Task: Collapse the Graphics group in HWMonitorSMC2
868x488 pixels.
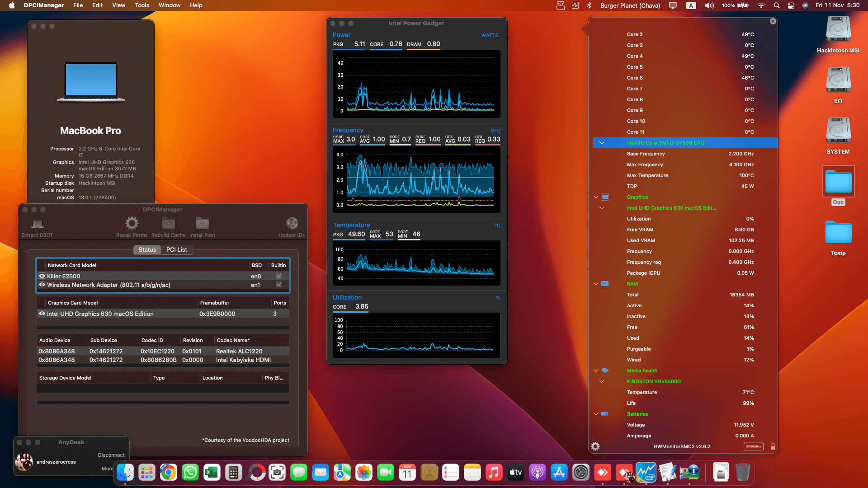Action: tap(596, 197)
